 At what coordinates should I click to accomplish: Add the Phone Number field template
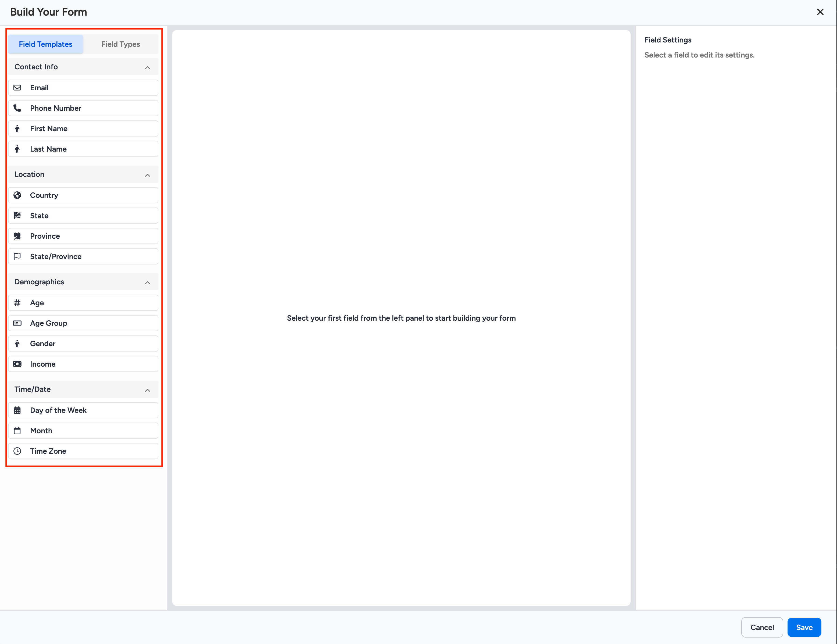point(83,108)
